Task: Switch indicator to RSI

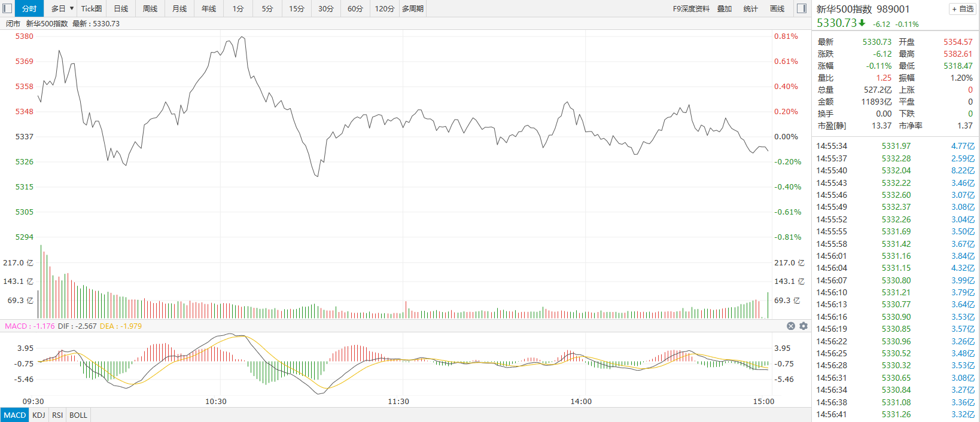Action: pyautogui.click(x=57, y=415)
